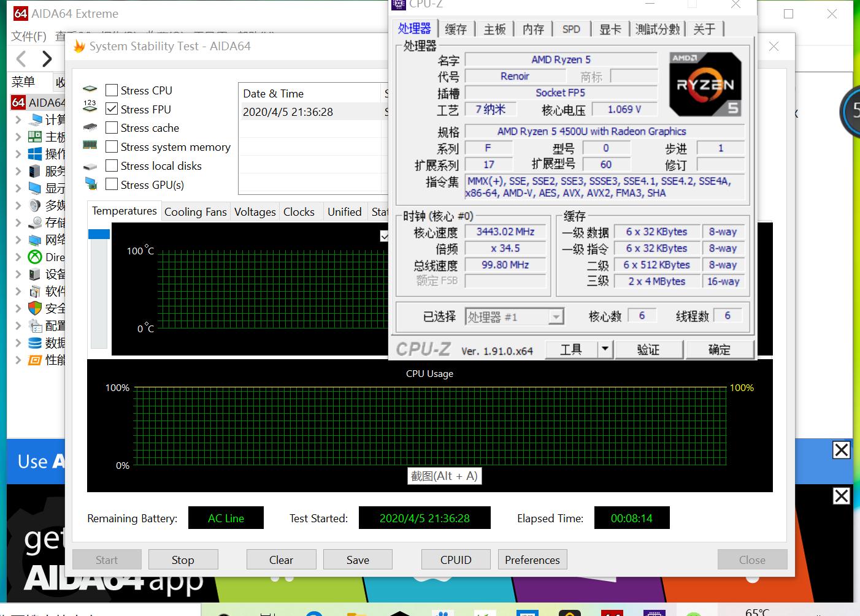The width and height of the screenshot is (860, 616).
Task: Open the SPD tab in CPU-Z
Action: (570, 29)
